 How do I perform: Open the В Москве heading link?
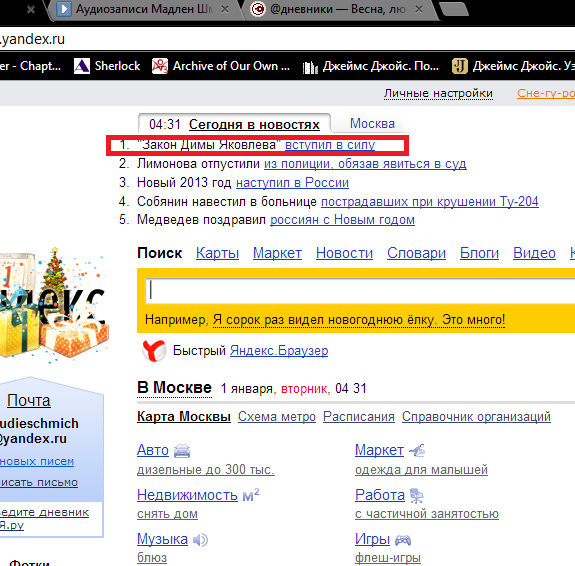(x=174, y=388)
